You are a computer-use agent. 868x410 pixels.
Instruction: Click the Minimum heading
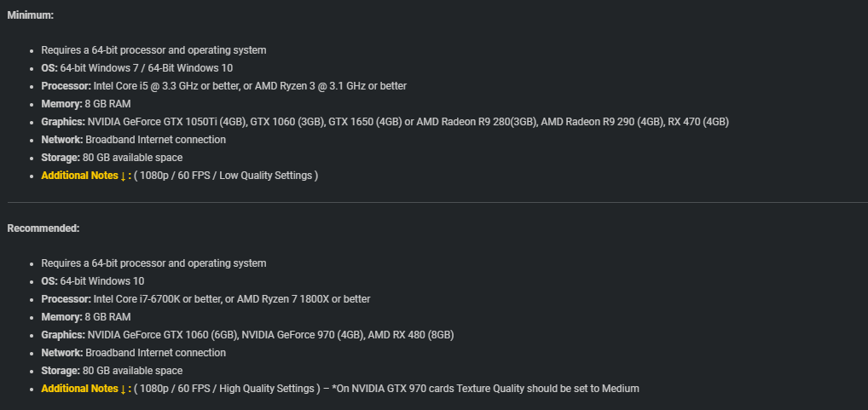31,15
